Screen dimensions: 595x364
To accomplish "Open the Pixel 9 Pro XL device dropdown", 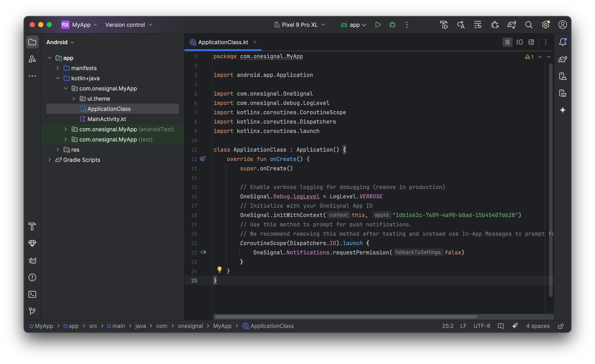I will (x=300, y=25).
